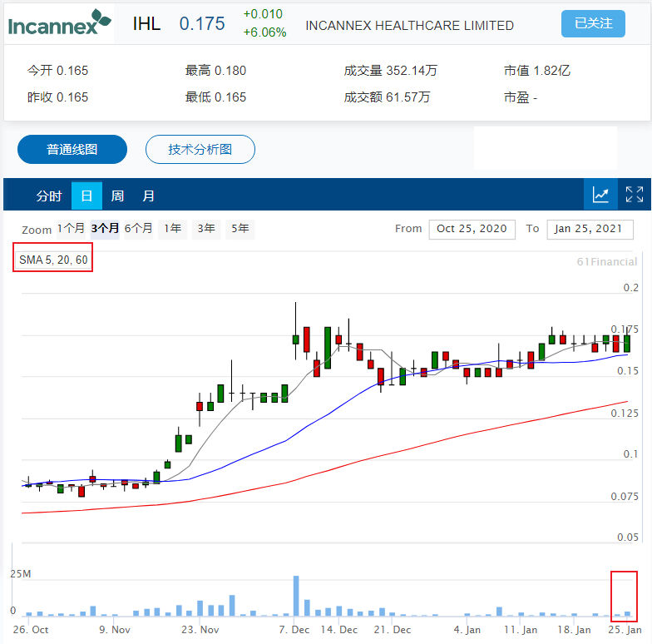
Task: Set zoom to 6个月
Action: 138,228
